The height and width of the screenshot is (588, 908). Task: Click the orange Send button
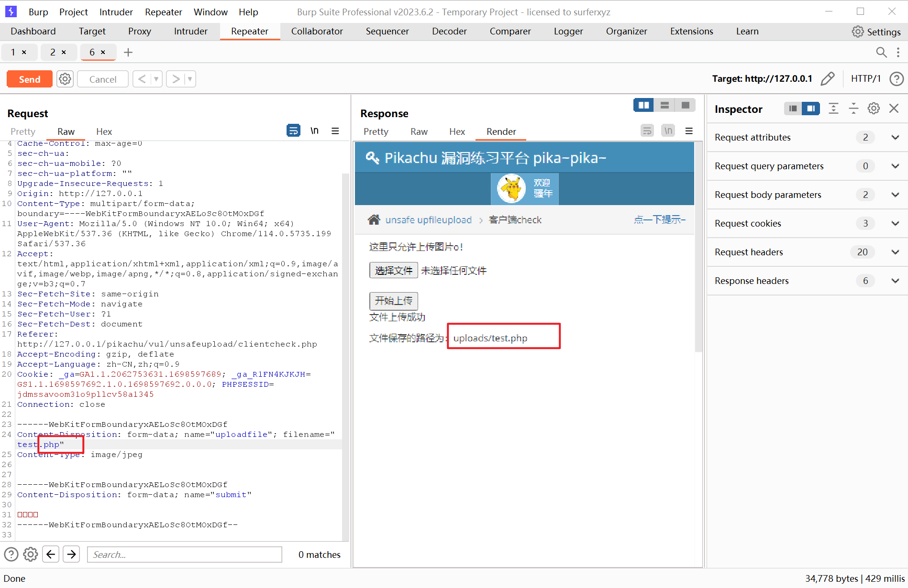pyautogui.click(x=29, y=79)
